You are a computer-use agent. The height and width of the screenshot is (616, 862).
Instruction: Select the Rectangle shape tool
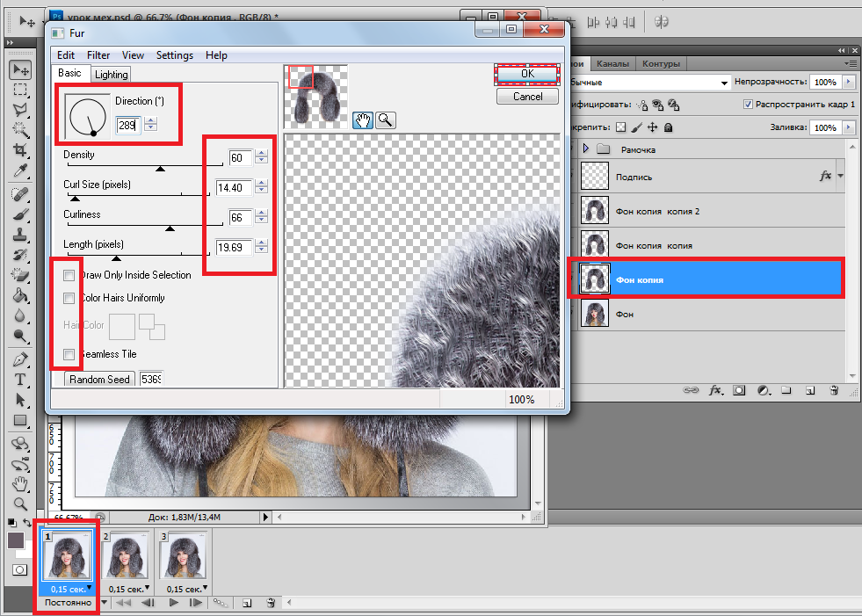20,420
